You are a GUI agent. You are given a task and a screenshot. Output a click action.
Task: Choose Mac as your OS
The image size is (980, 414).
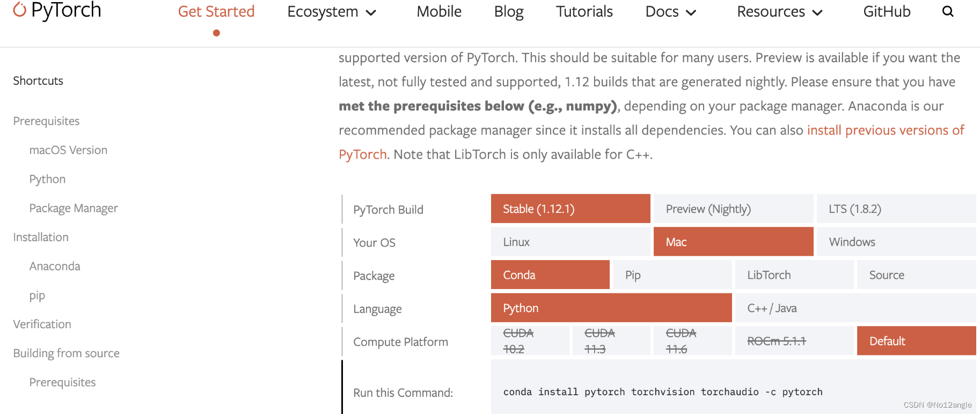pyautogui.click(x=733, y=242)
